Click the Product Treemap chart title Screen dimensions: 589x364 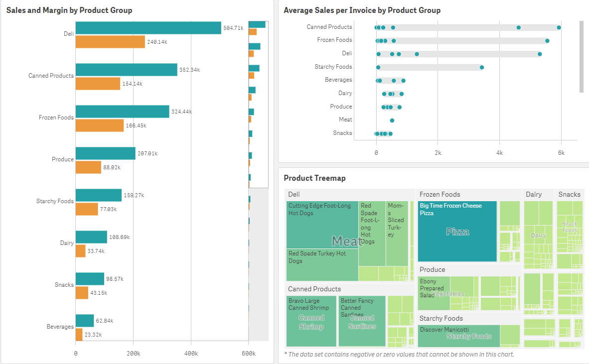[x=314, y=178]
